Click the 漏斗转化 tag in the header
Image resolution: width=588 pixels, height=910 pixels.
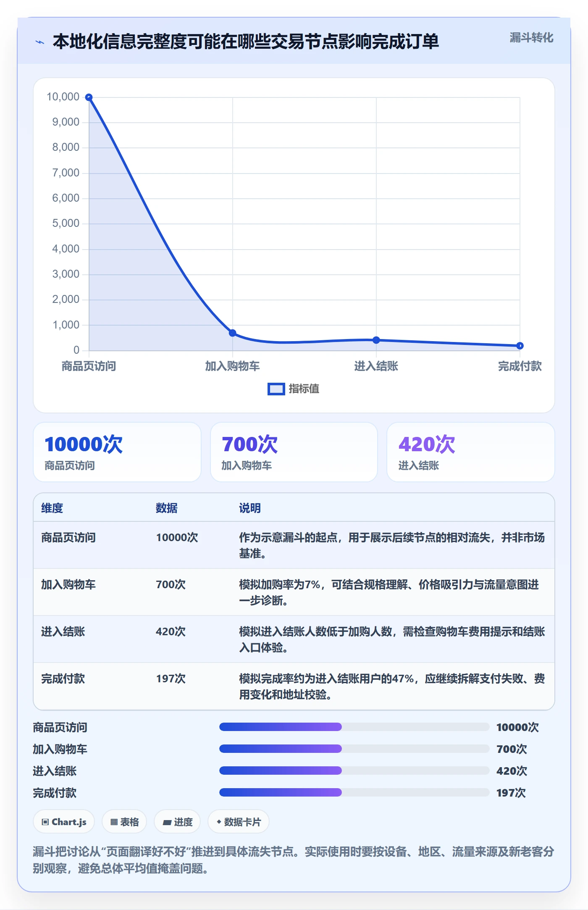click(x=531, y=38)
